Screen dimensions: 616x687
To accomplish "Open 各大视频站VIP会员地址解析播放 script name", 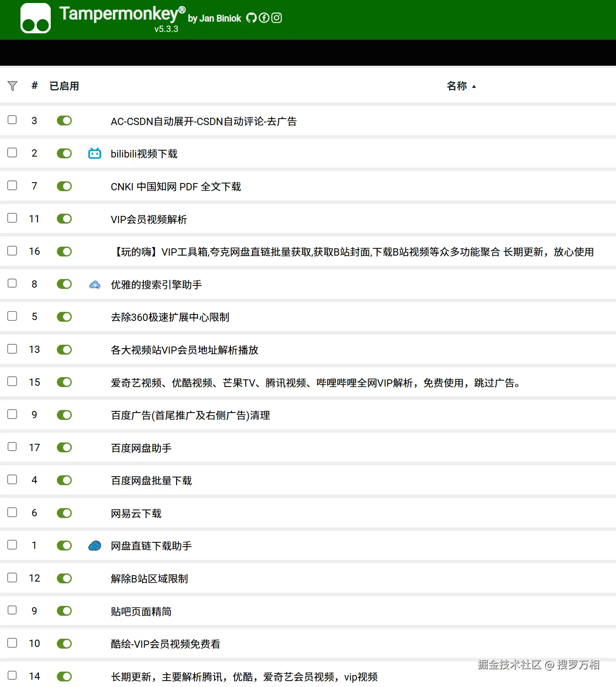I will pyautogui.click(x=185, y=350).
